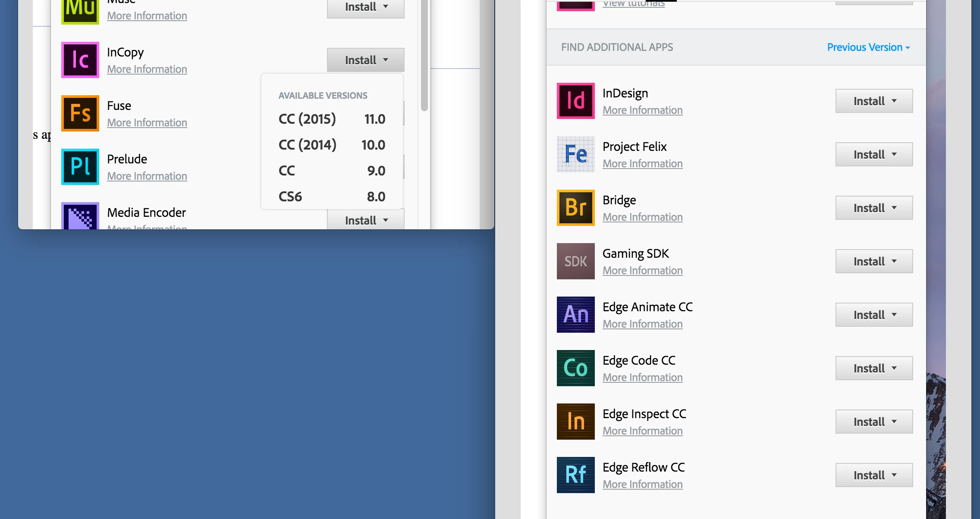Click the Bridge app name
The width and height of the screenshot is (980, 519).
pos(619,200)
